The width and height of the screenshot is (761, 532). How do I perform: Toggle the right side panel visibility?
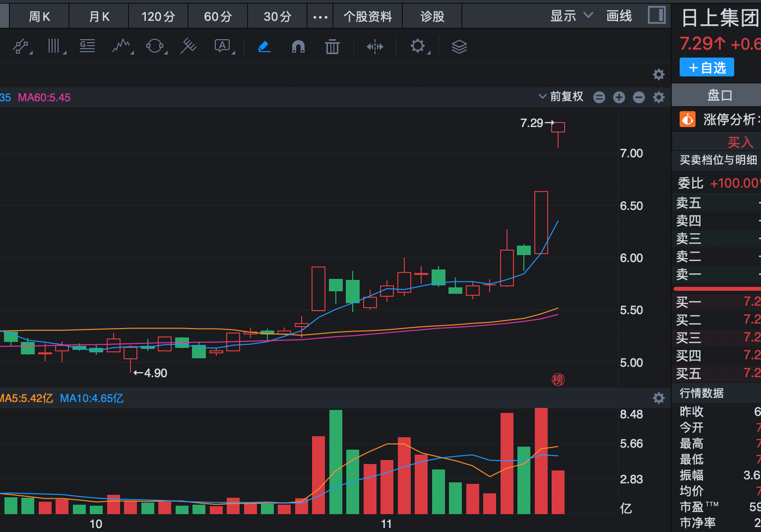click(x=656, y=15)
